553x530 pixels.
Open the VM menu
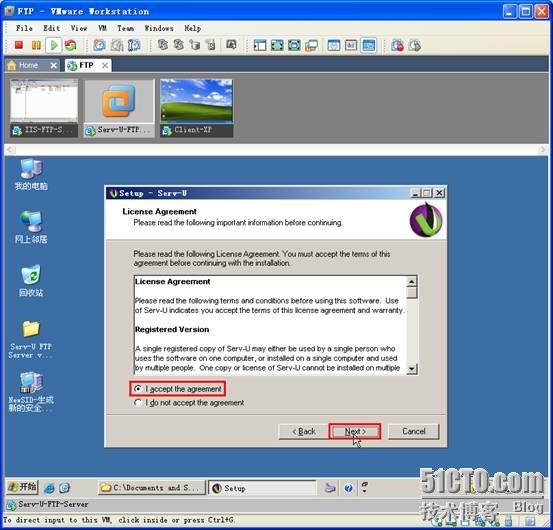(102, 28)
